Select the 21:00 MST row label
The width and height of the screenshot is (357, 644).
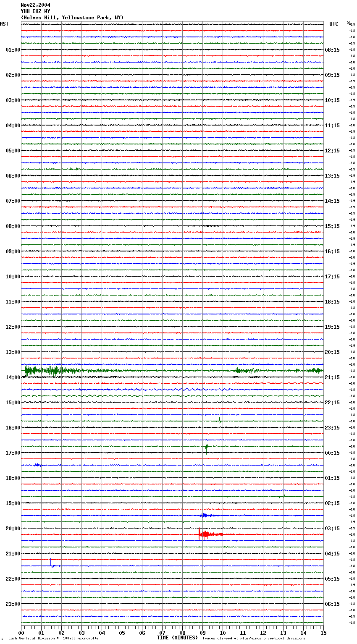[x=13, y=554]
